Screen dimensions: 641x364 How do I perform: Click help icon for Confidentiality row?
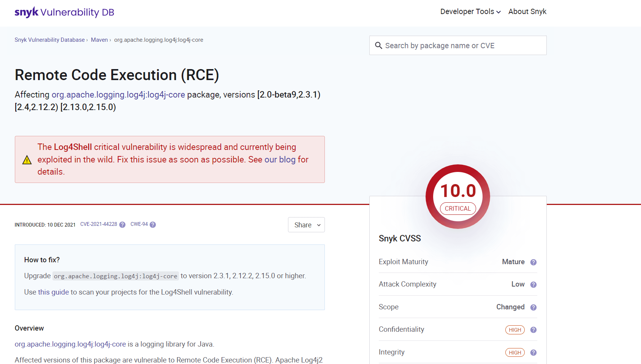point(533,330)
